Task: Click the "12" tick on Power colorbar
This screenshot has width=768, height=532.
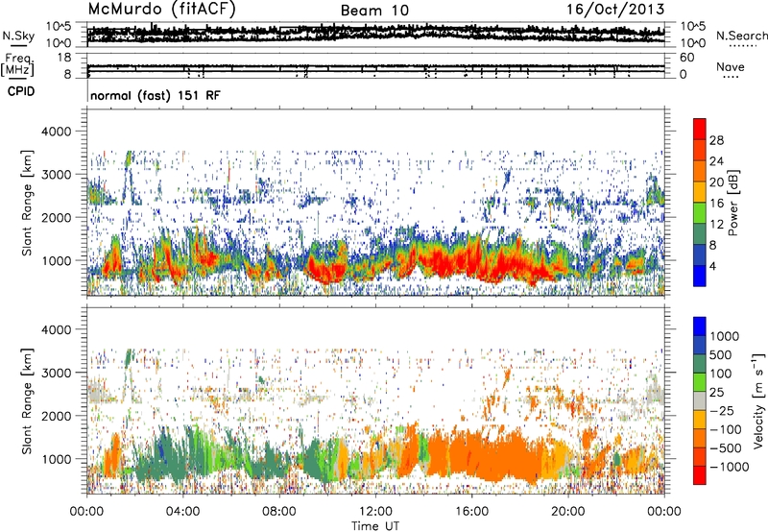Action: tap(716, 225)
